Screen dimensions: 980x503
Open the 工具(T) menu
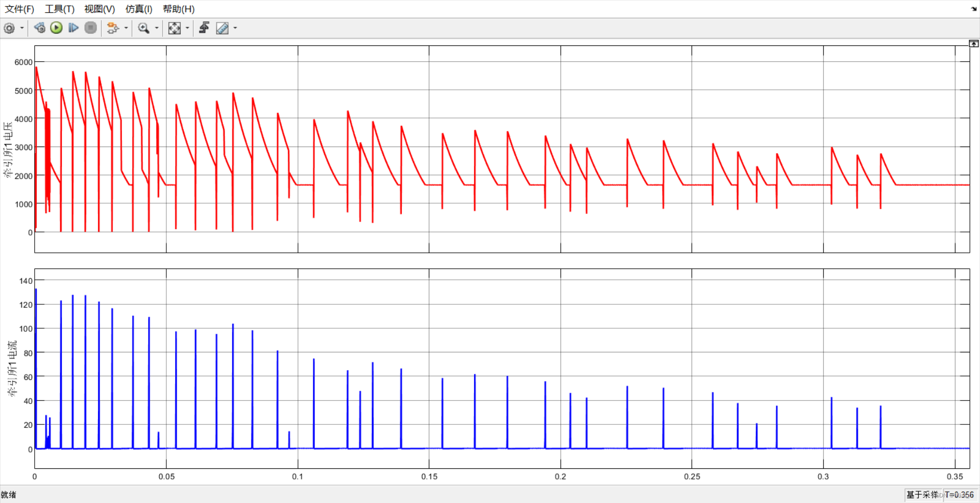[x=60, y=9]
